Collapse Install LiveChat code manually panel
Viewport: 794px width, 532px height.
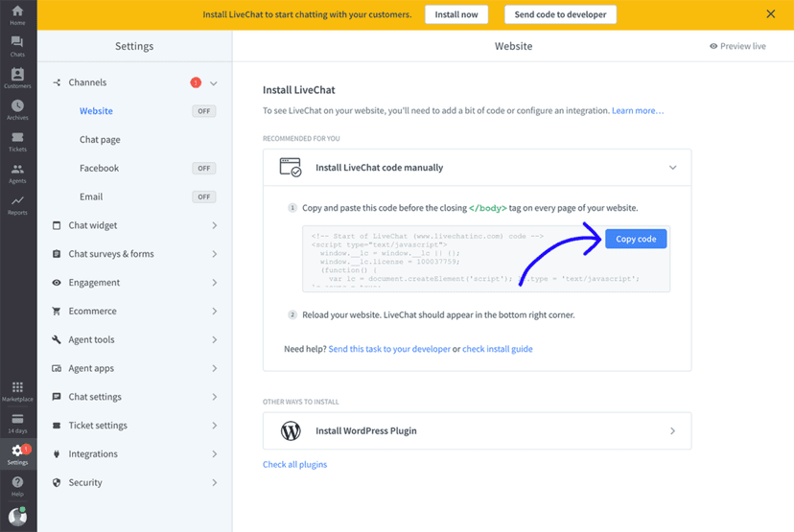[672, 168]
